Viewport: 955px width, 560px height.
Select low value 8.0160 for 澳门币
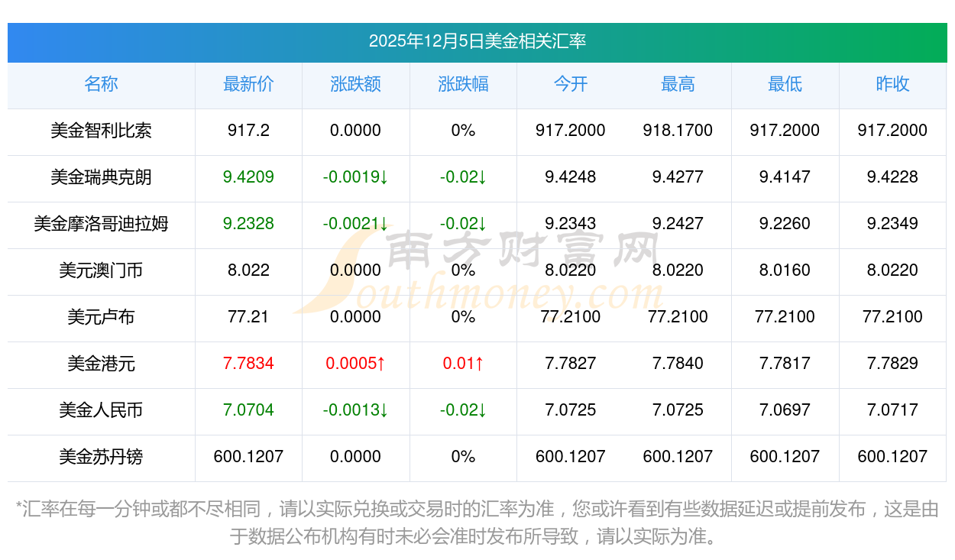tap(785, 270)
